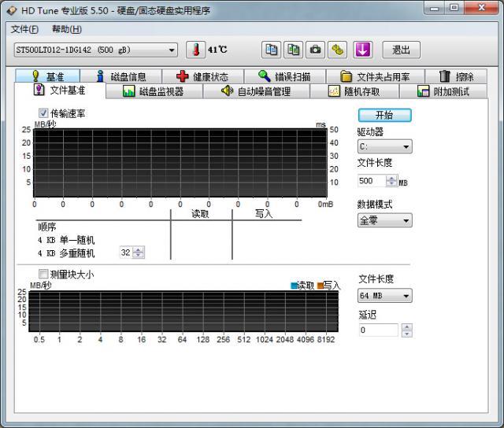Click the purple down arrow icon
504x428 pixels.
click(x=362, y=50)
